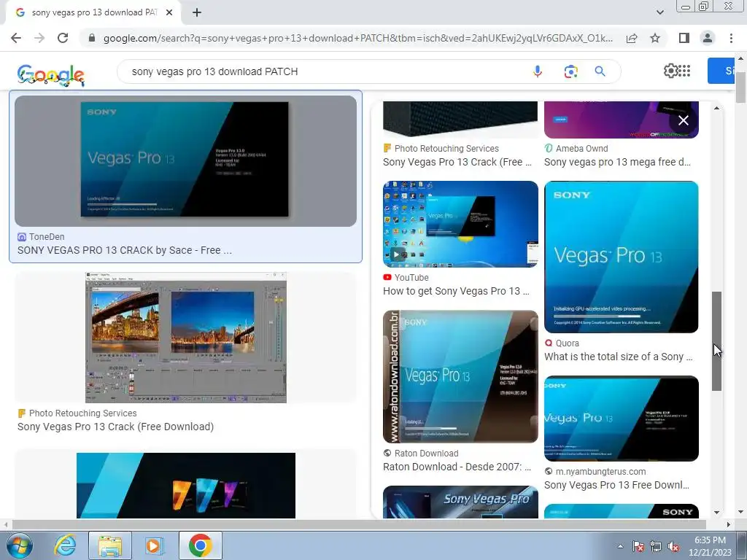Image resolution: width=747 pixels, height=560 pixels.
Task: Click the search query input field
Action: 324,71
